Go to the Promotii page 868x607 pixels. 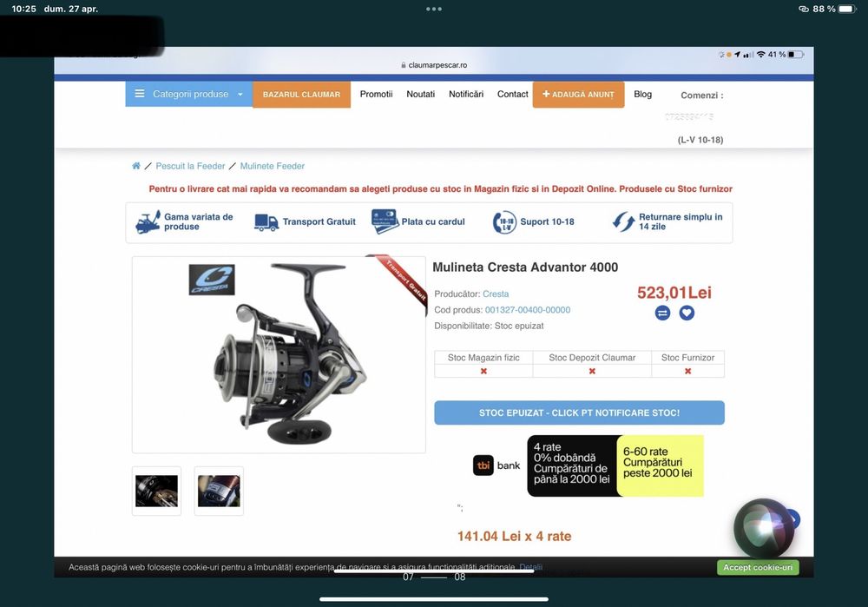tap(376, 94)
